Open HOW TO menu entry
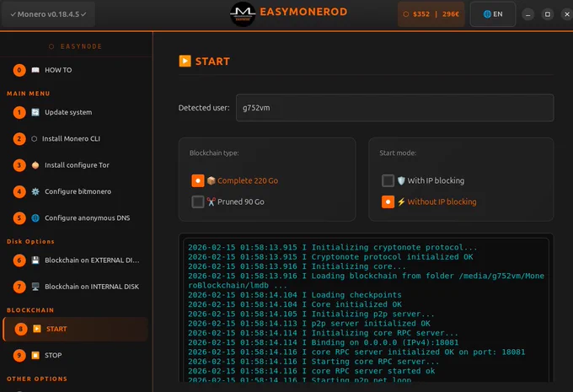The height and width of the screenshot is (392, 573). 76,70
